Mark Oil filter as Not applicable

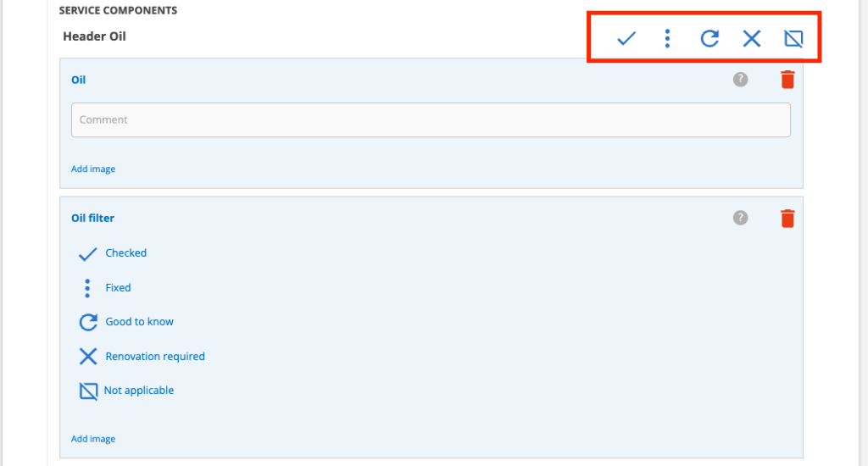[126, 391]
